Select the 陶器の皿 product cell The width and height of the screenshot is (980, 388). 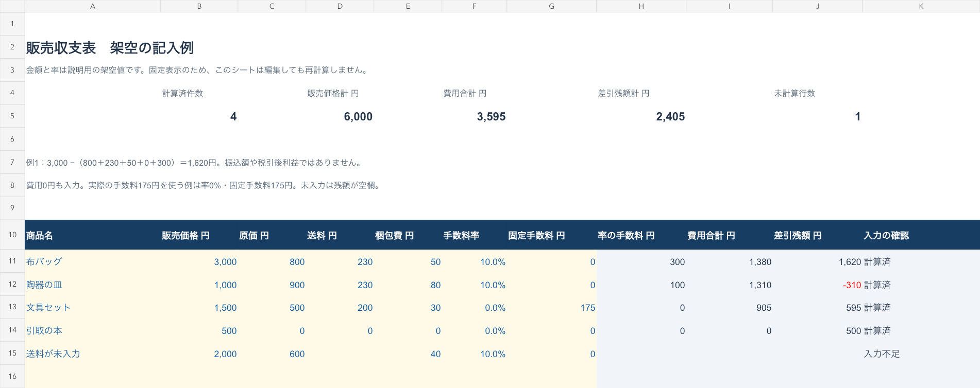click(x=93, y=285)
